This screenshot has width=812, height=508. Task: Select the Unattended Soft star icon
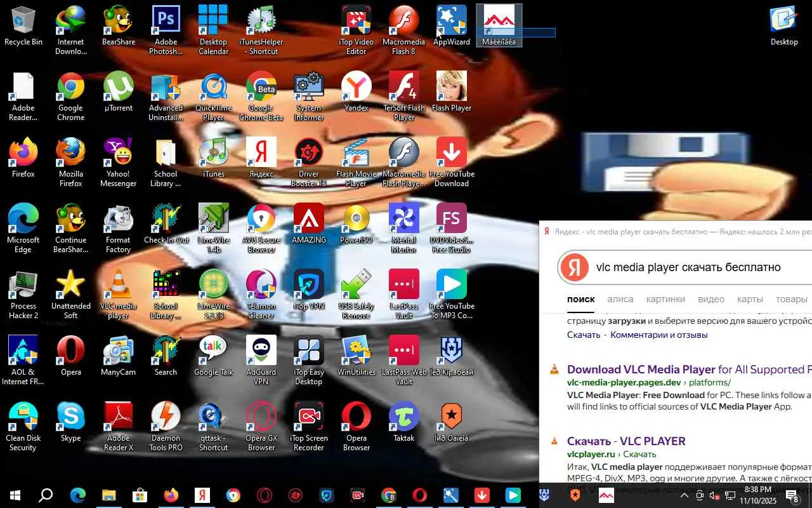click(71, 295)
